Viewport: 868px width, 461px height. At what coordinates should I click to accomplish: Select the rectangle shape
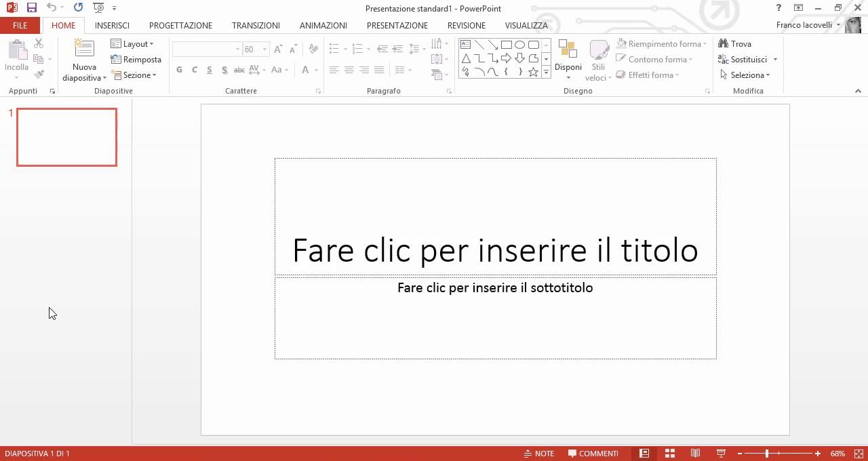point(506,45)
